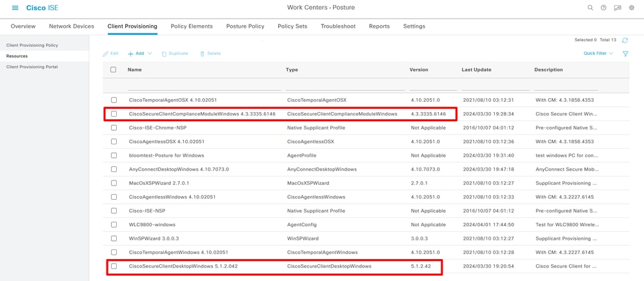Click the refresh icon near Total 13
Viewport: 644px width, 281px height.
point(625,40)
